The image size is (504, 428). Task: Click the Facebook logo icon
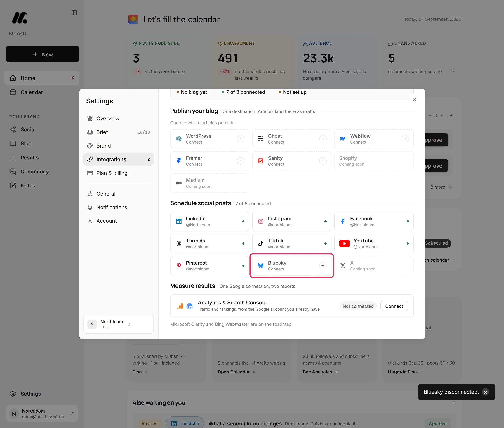pyautogui.click(x=343, y=222)
